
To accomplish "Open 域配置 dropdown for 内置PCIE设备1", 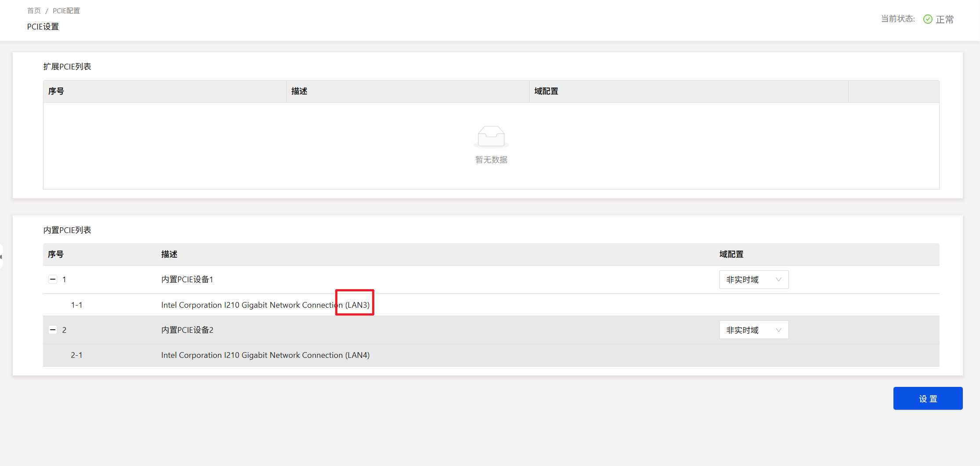I will 754,280.
